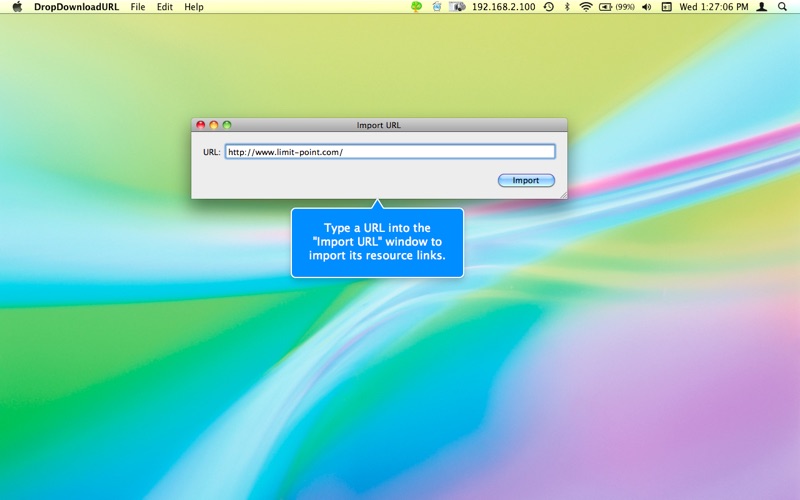The height and width of the screenshot is (500, 800).
Task: Open the volume control in menu bar
Action: (x=646, y=7)
